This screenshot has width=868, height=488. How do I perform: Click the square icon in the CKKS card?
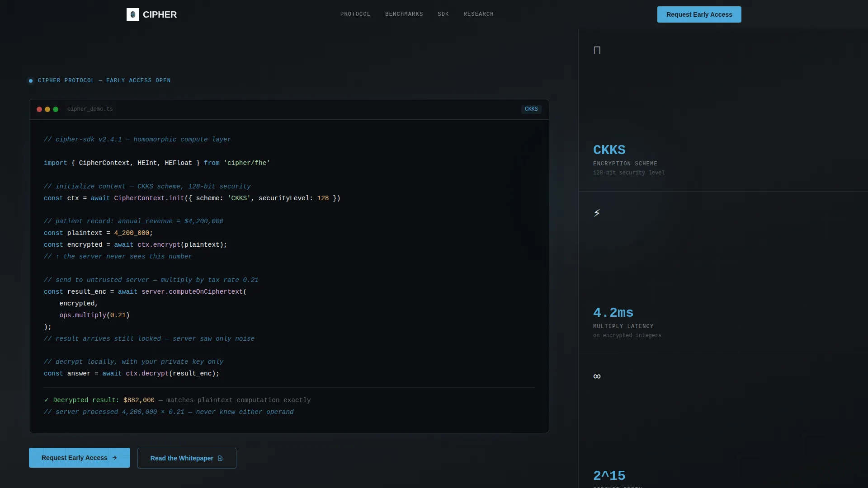pos(597,51)
